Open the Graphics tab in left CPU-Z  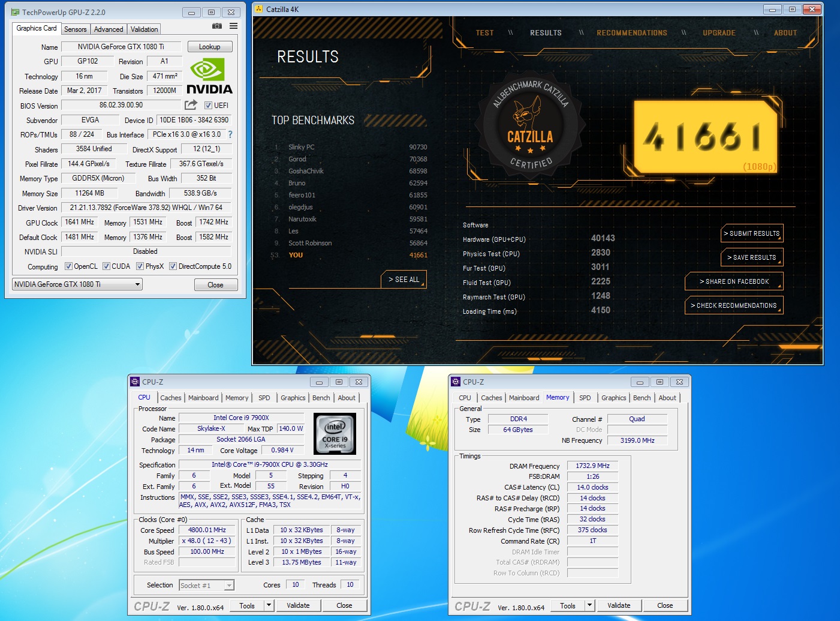[293, 398]
